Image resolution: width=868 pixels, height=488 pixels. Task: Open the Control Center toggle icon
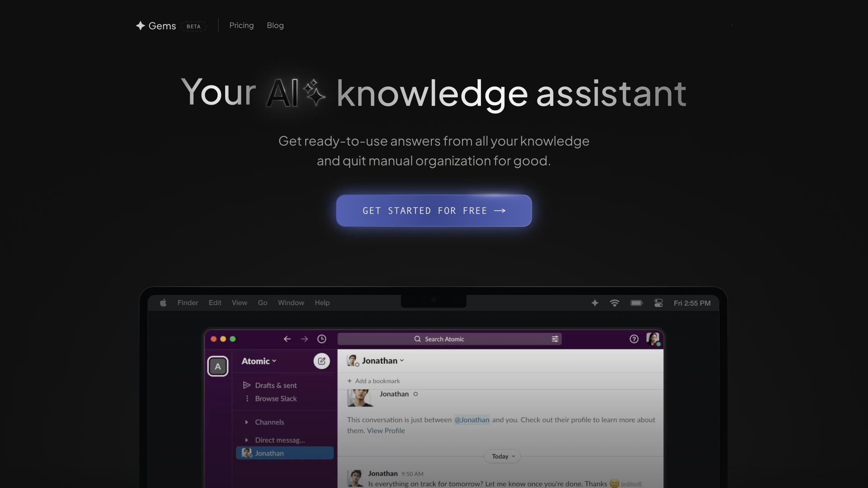pos(658,303)
